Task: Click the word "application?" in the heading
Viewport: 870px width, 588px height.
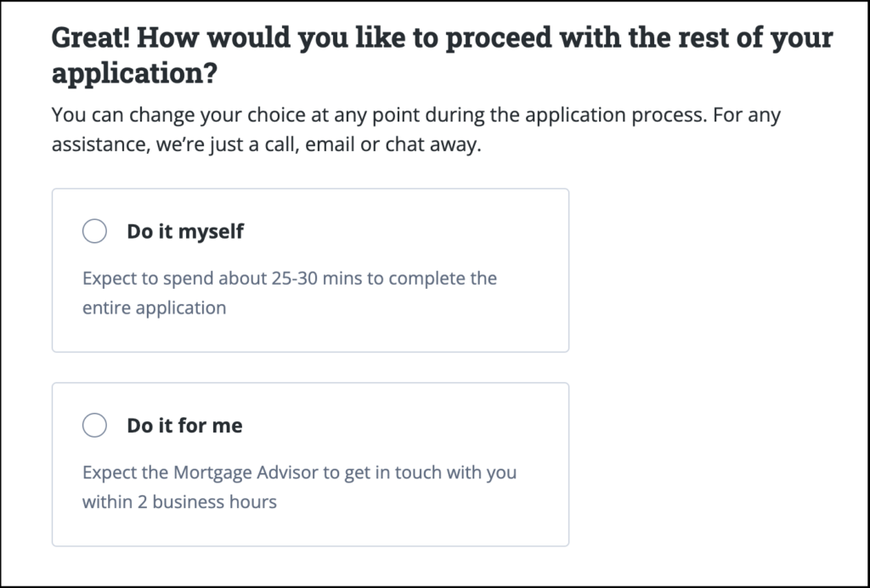Action: [x=134, y=74]
